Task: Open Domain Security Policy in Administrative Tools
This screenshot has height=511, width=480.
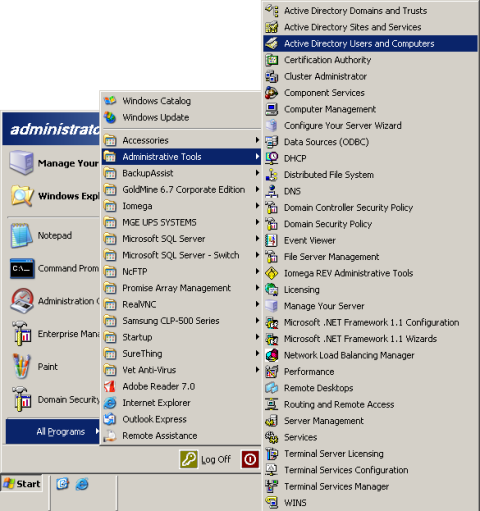Action: [370, 224]
